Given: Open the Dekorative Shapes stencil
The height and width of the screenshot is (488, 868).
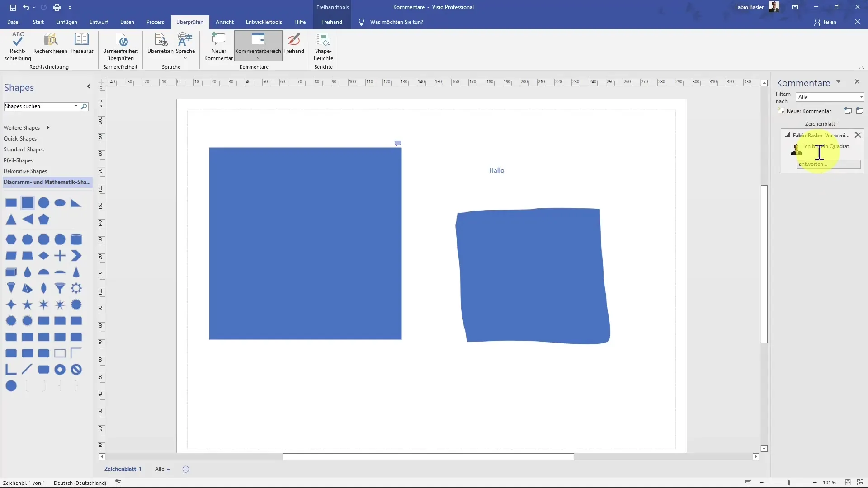Looking at the screenshot, I should tap(25, 171).
